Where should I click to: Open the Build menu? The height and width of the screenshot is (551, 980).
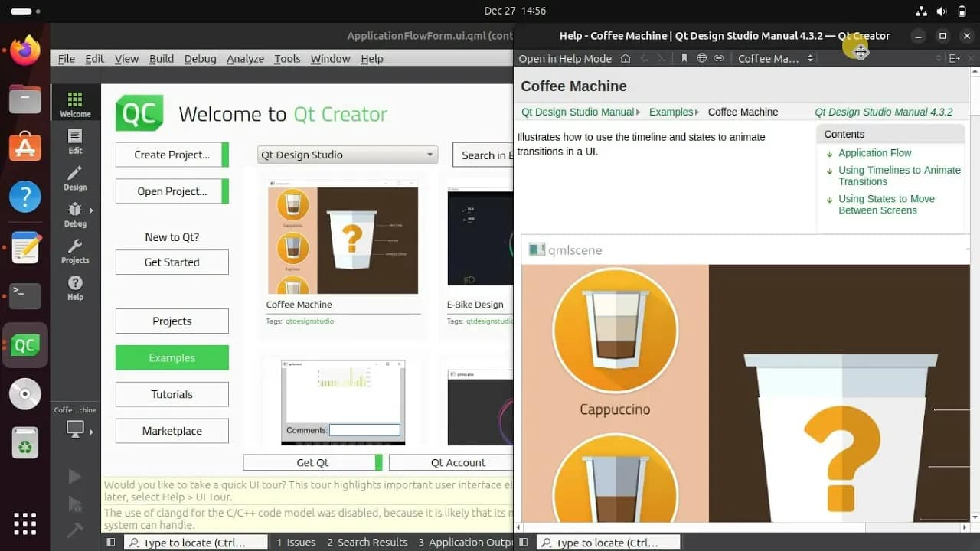pos(161,58)
